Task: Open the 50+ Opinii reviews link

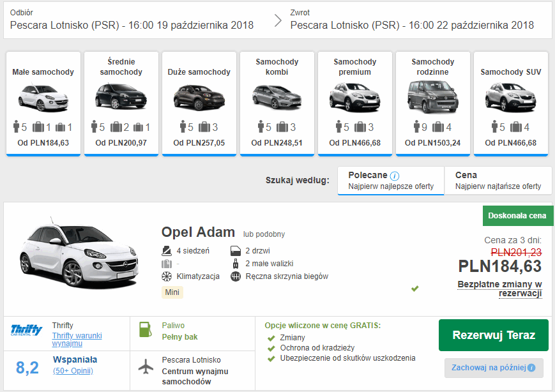Action: (73, 371)
